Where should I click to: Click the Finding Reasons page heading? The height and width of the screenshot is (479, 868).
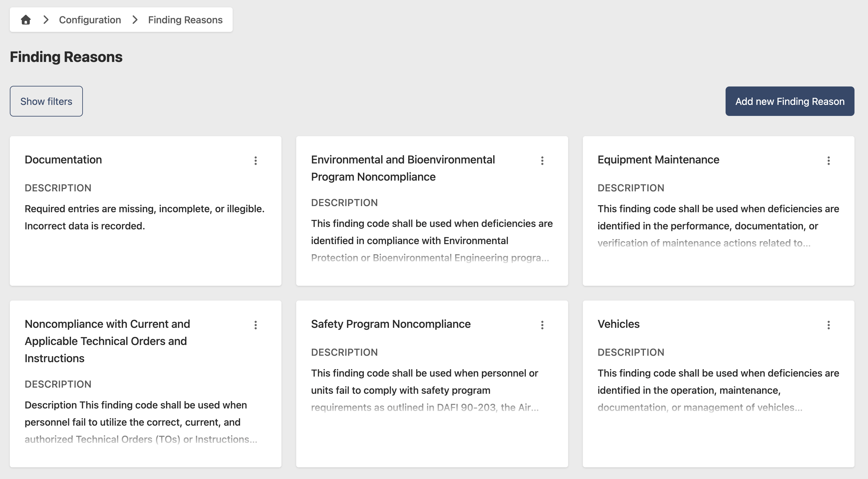click(66, 56)
